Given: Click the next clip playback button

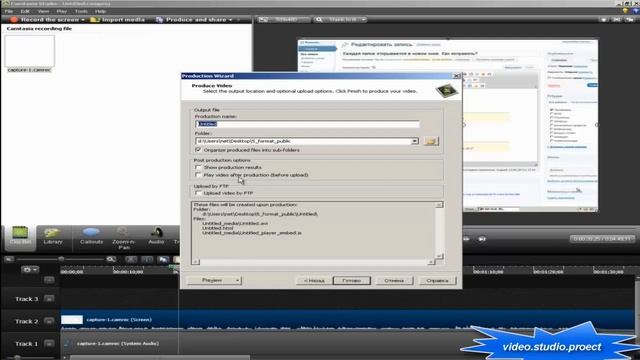Looking at the screenshot, I should pos(482,239).
